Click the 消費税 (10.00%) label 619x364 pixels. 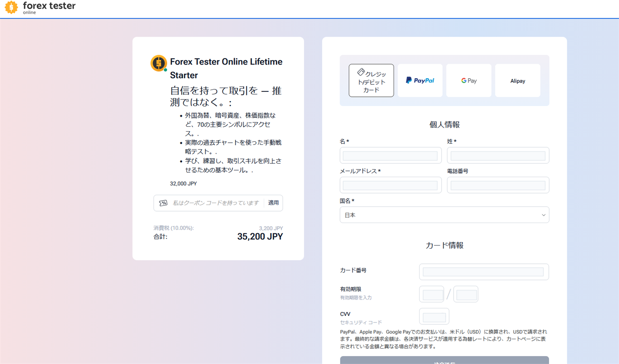(174, 228)
